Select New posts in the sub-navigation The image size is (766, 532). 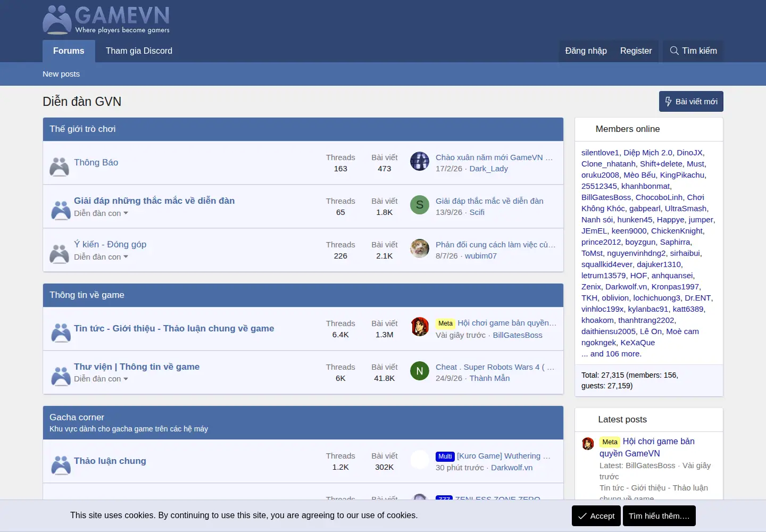(x=61, y=74)
